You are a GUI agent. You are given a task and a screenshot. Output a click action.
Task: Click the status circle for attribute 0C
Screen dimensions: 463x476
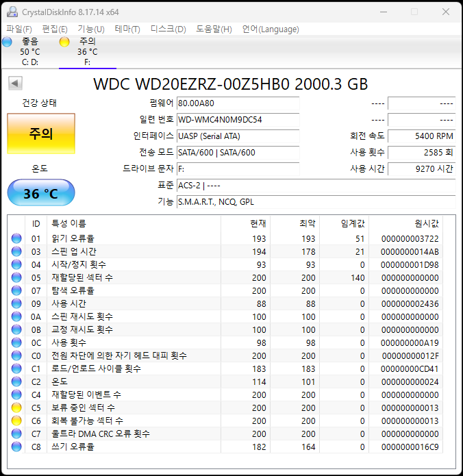point(16,342)
